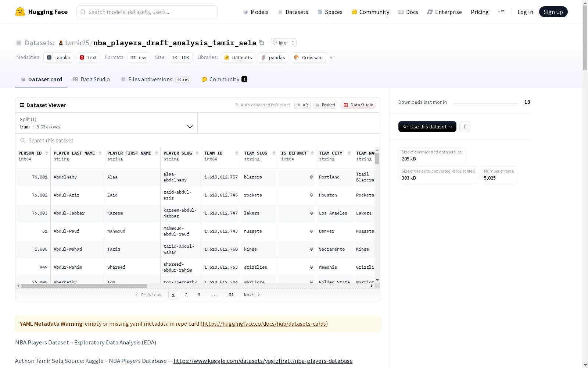This screenshot has width=588, height=368.
Task: Click the Search this dataset field
Action: click(x=198, y=140)
